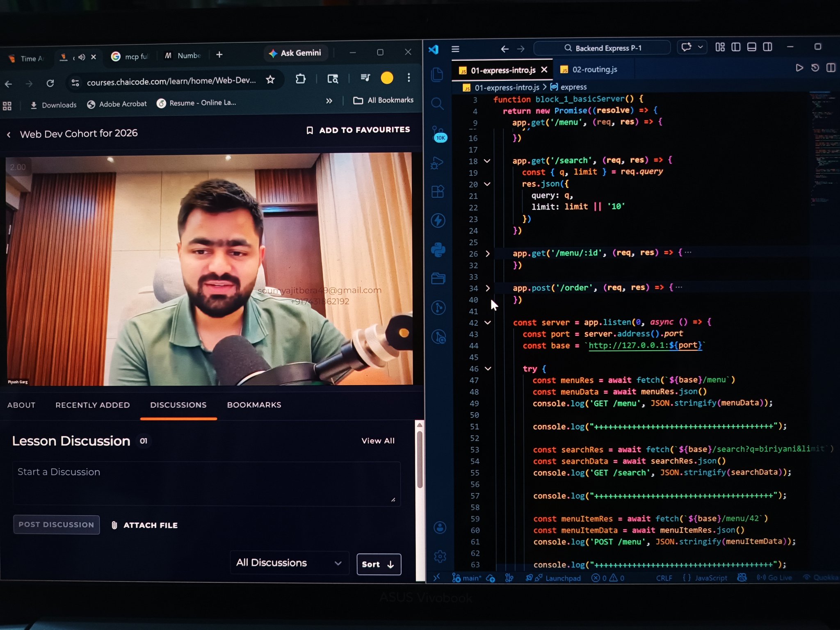
Task: Open the Extensions view icon
Action: (x=438, y=191)
